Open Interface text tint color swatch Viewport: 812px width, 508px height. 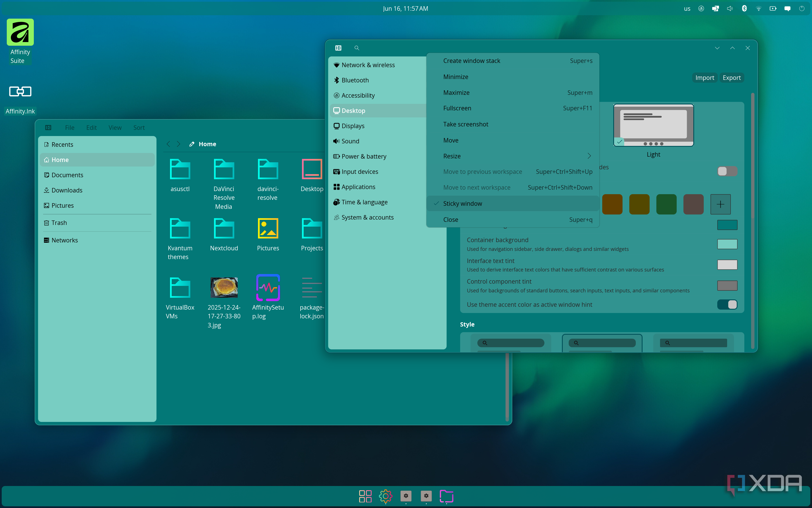(x=727, y=265)
